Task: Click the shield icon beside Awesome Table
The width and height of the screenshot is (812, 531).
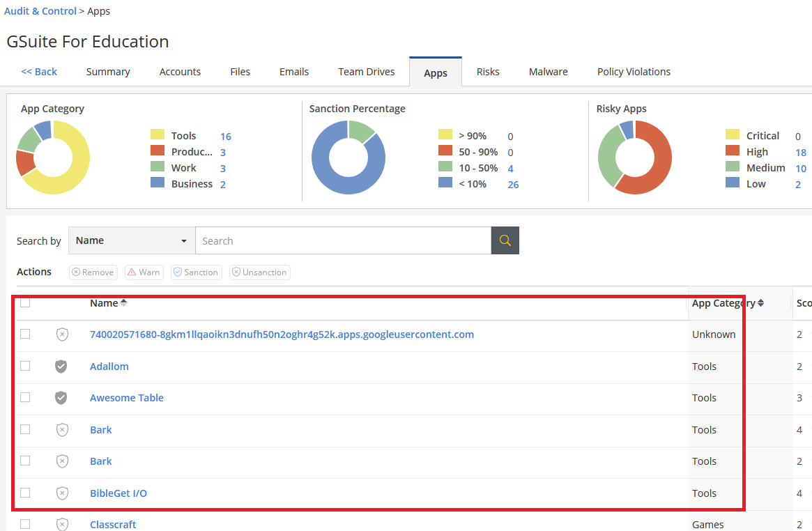Action: coord(61,398)
